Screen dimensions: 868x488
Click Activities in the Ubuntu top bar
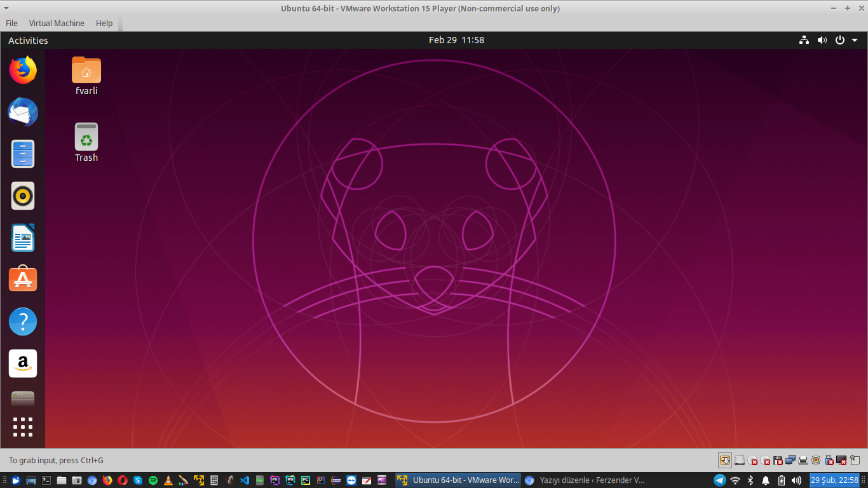pos(28,40)
